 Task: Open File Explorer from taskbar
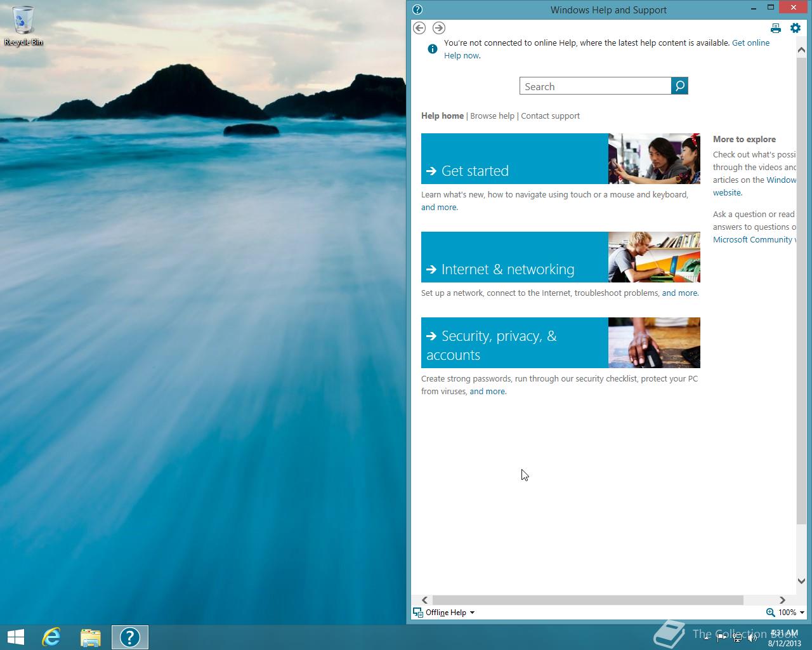[91, 637]
